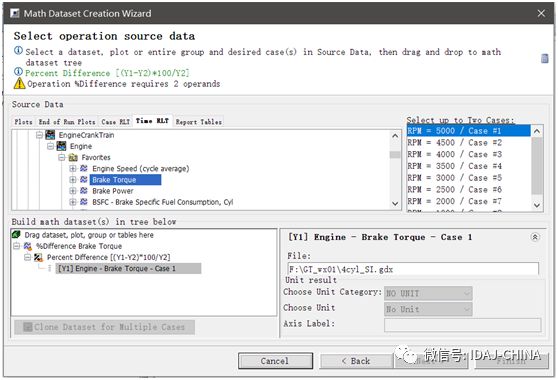Collapse the %Difference Brake Torque node

point(17,246)
